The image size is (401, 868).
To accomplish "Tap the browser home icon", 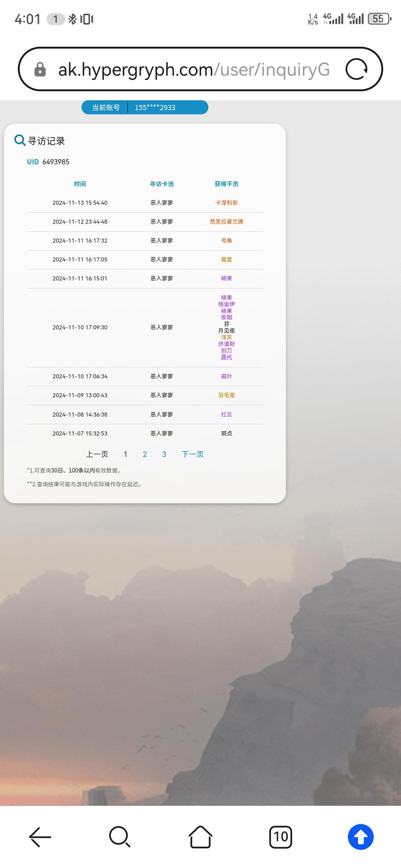I will click(x=200, y=837).
